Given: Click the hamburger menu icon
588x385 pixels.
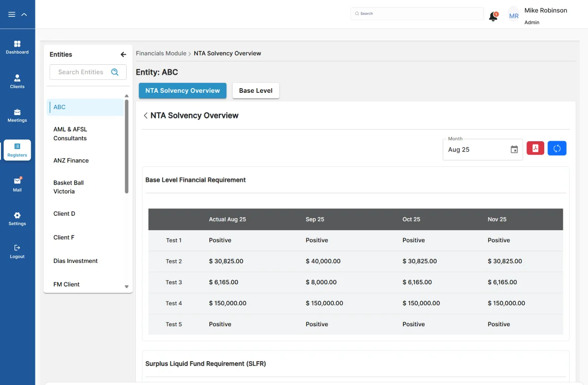Looking at the screenshot, I should point(12,14).
